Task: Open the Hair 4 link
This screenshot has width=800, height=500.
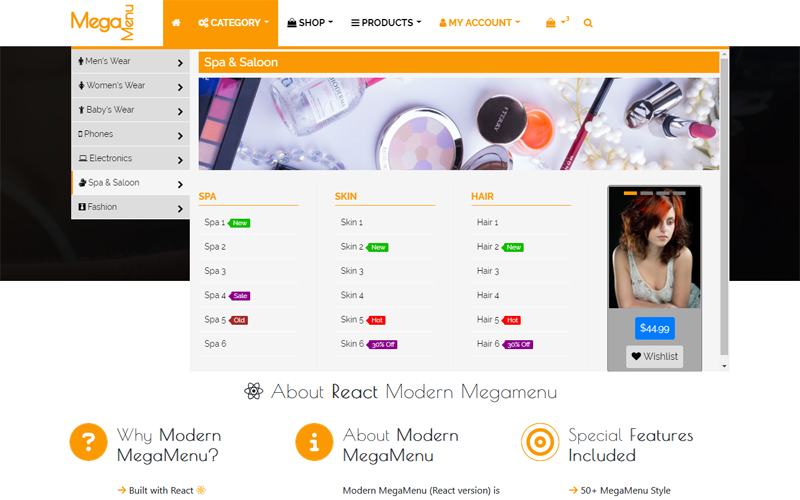Action: pyautogui.click(x=488, y=295)
